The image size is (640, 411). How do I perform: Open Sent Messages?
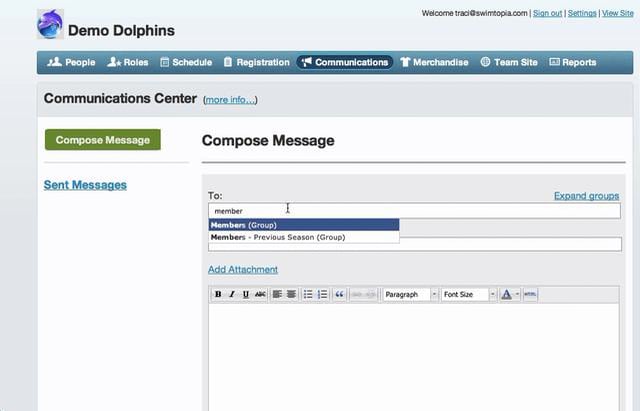click(85, 185)
